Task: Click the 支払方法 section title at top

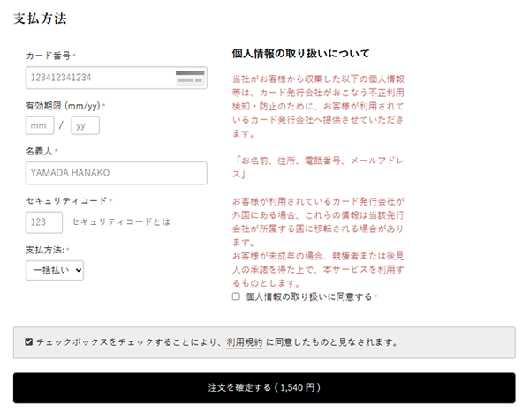Action: pyautogui.click(x=40, y=18)
